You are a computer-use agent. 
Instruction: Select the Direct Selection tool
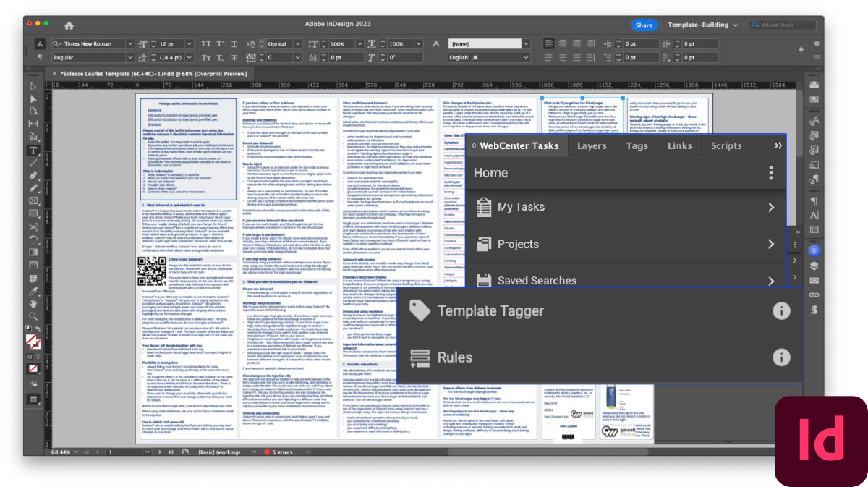[x=33, y=98]
